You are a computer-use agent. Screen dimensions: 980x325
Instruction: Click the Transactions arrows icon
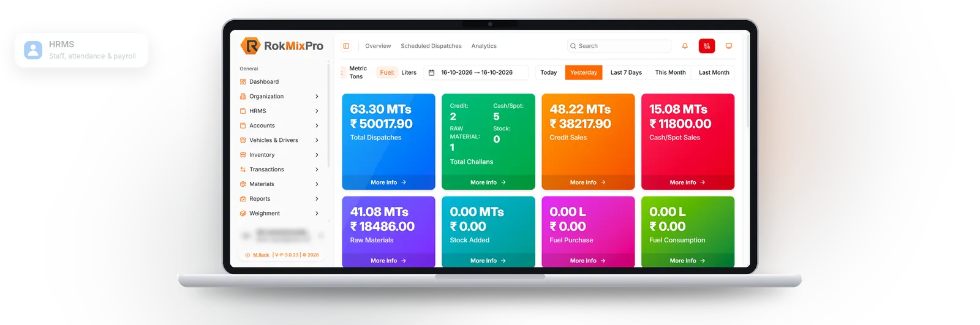pos(243,170)
